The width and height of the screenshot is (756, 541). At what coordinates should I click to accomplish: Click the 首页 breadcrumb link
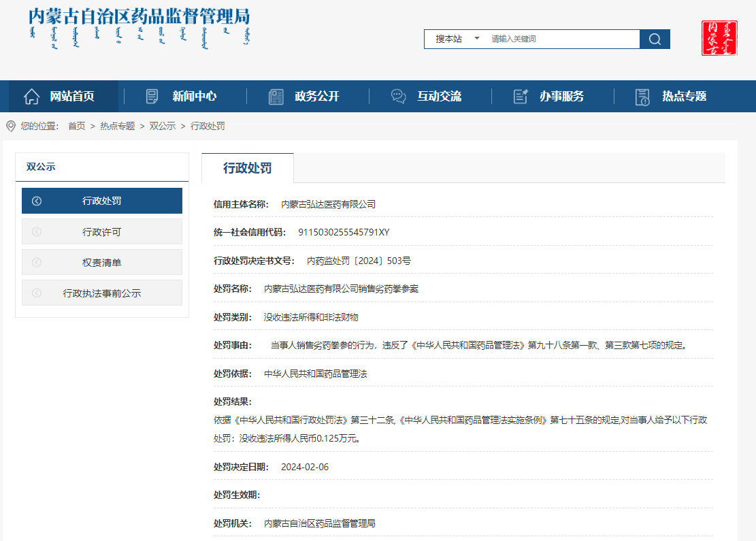(x=77, y=127)
